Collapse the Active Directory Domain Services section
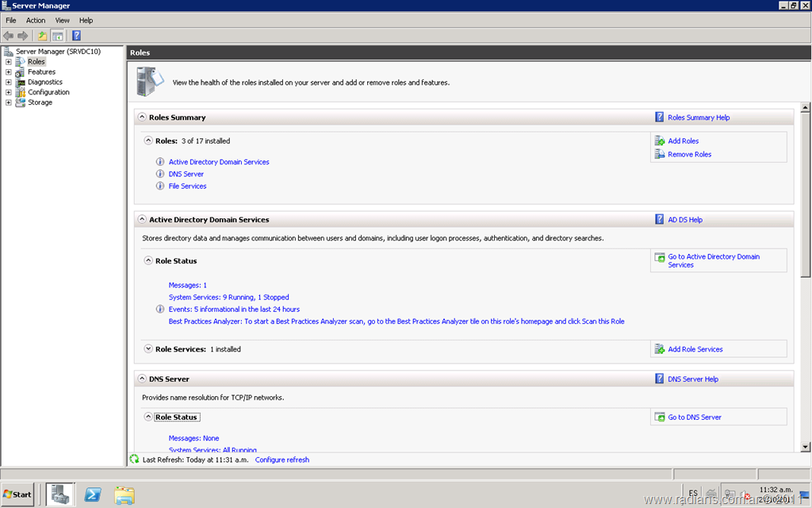 click(142, 220)
